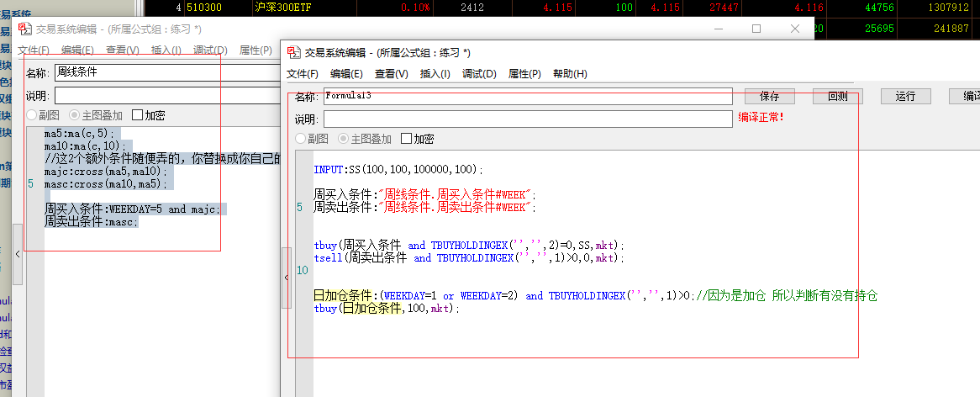Open 编辑(E) menu in back editor window

[x=77, y=50]
